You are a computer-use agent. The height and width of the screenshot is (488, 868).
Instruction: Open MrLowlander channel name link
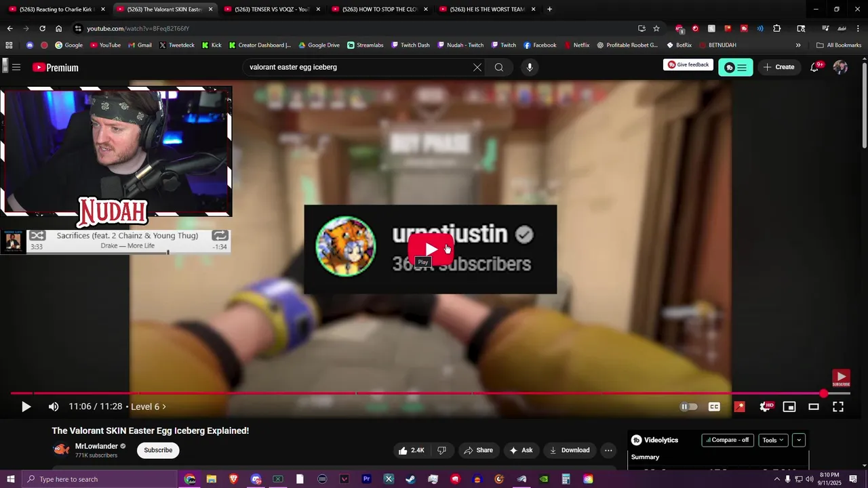96,446
